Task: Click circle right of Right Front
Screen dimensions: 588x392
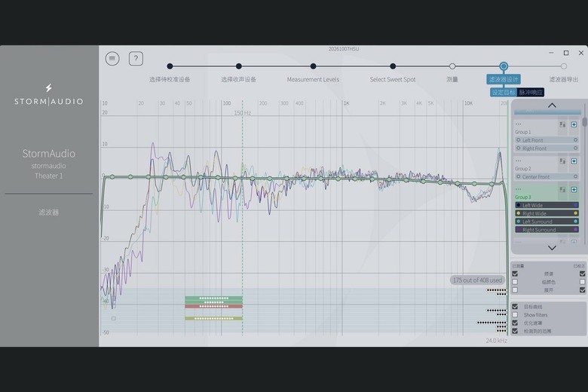Action: coord(576,149)
